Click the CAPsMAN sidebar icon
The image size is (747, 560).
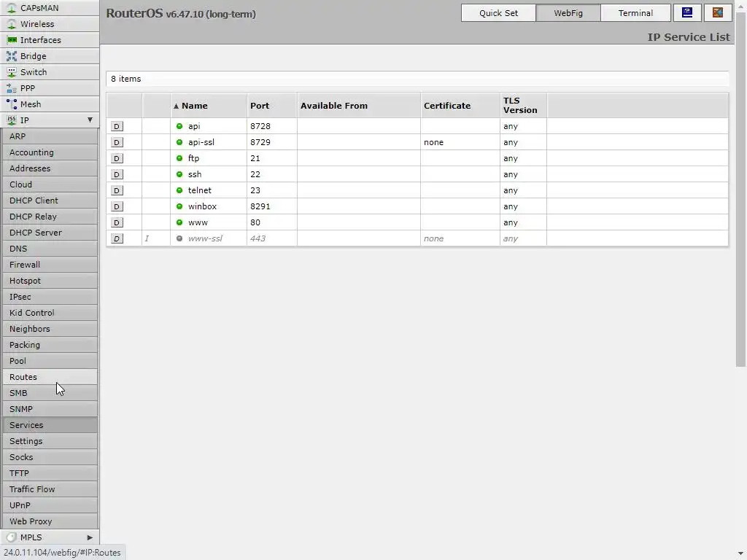(x=12, y=8)
